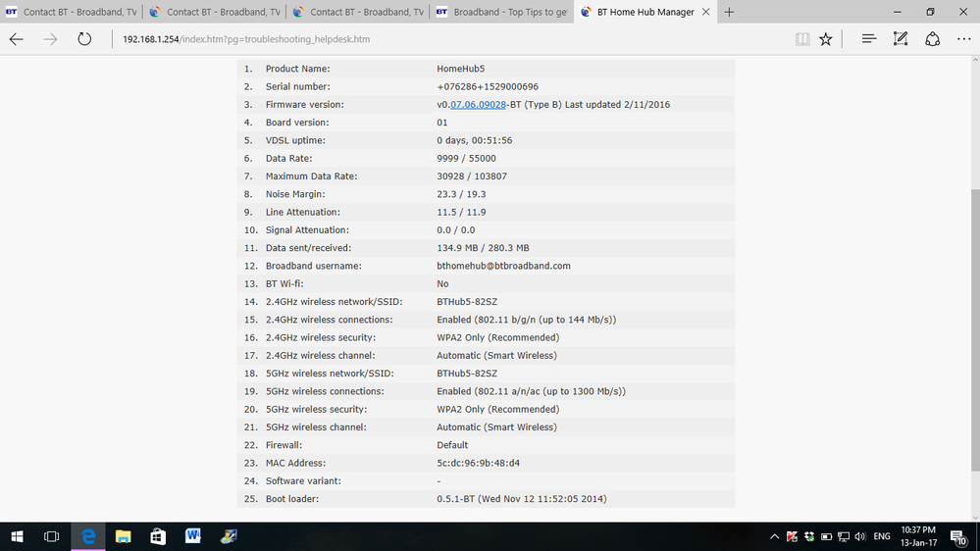Select the Signal Attenuation label
The image size is (980, 551).
click(307, 230)
